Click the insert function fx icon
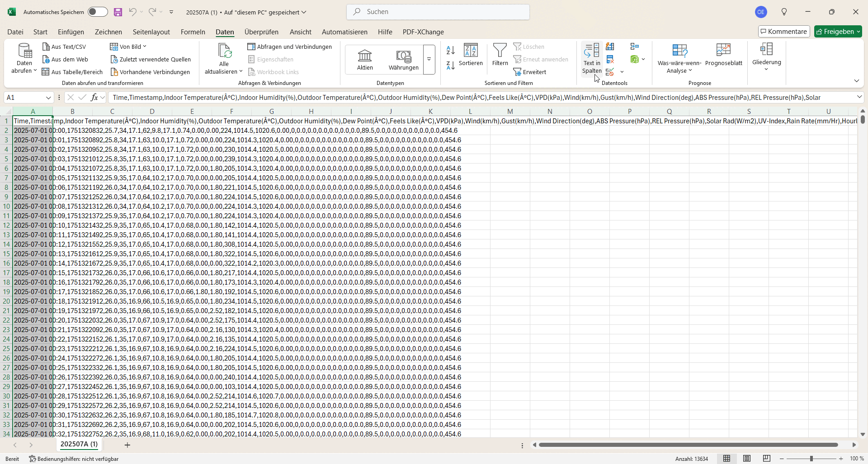The image size is (868, 464). tap(94, 97)
